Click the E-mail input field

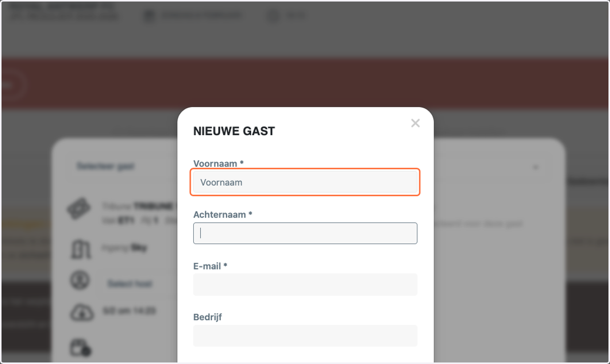pyautogui.click(x=305, y=285)
